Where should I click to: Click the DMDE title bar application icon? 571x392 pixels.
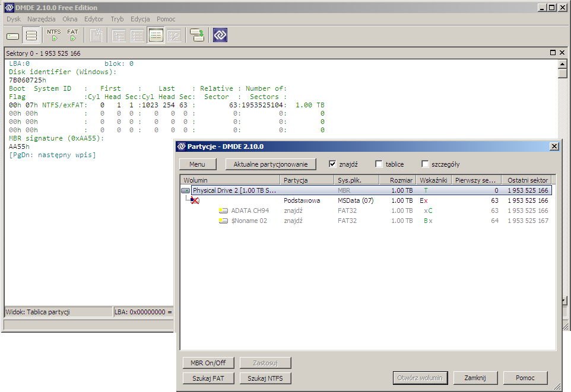point(9,7)
